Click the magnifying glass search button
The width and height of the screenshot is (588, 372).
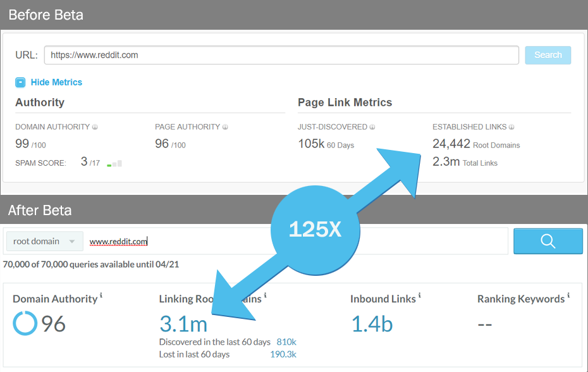click(x=548, y=241)
